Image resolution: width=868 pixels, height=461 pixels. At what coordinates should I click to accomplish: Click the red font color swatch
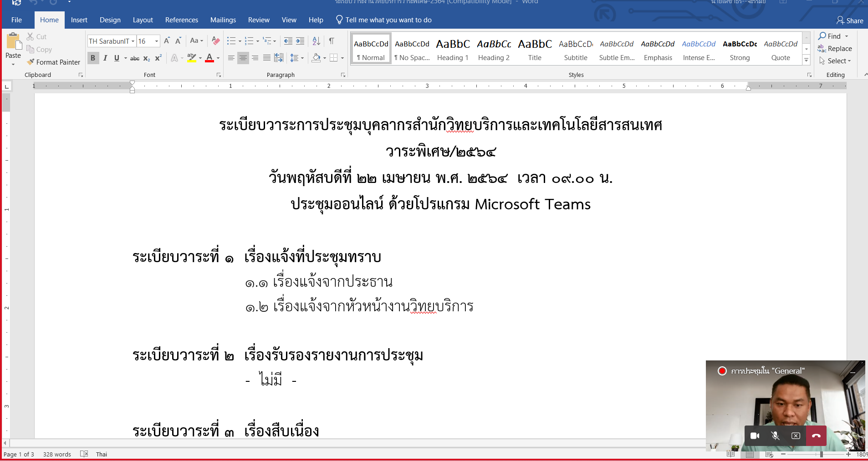pyautogui.click(x=209, y=58)
